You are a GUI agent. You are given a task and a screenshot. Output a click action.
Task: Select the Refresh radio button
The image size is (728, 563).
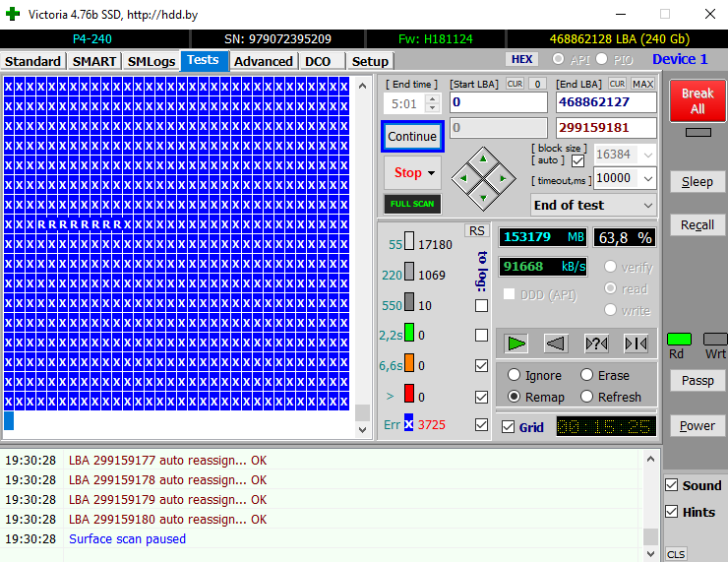(587, 397)
